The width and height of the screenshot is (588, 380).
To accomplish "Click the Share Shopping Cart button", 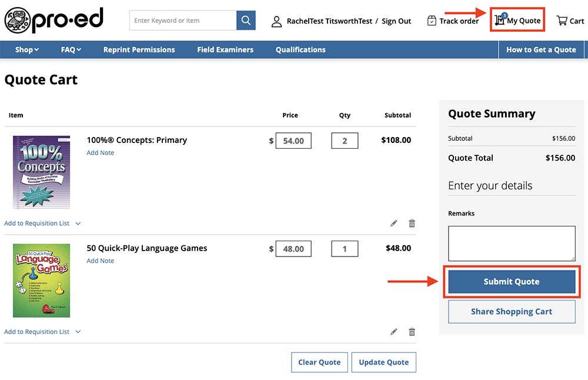I will (x=511, y=312).
